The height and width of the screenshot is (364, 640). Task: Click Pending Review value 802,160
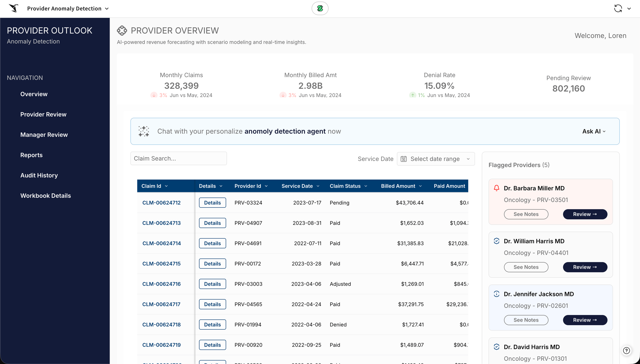(x=568, y=88)
